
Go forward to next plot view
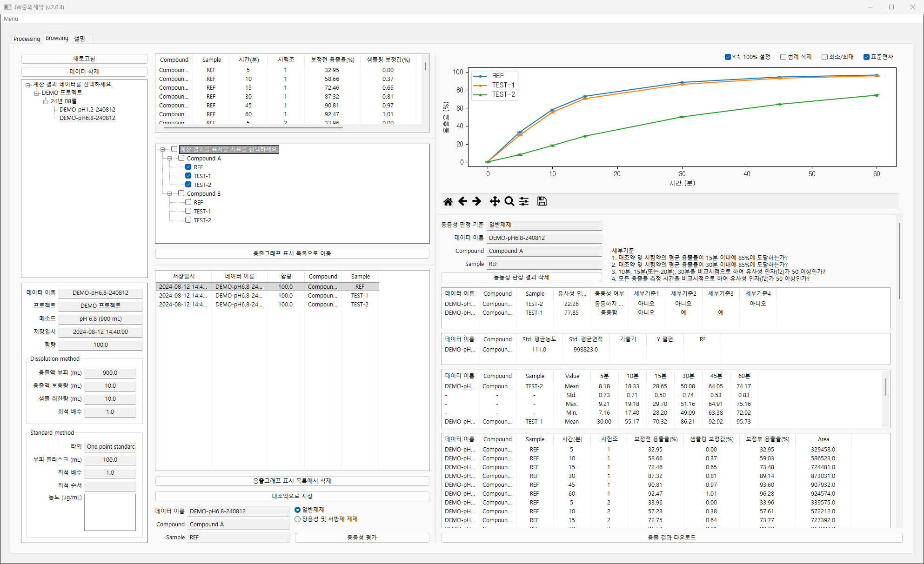(x=477, y=201)
